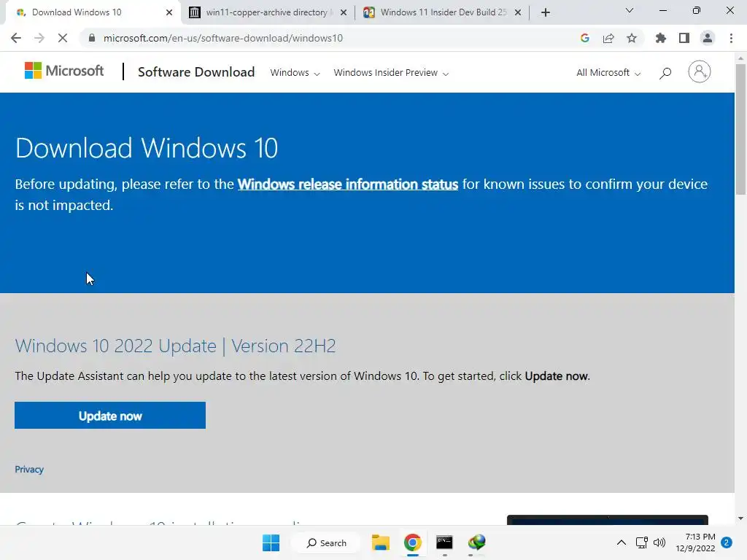The height and width of the screenshot is (560, 747).
Task: Click the Software Download heading link
Action: pos(196,72)
